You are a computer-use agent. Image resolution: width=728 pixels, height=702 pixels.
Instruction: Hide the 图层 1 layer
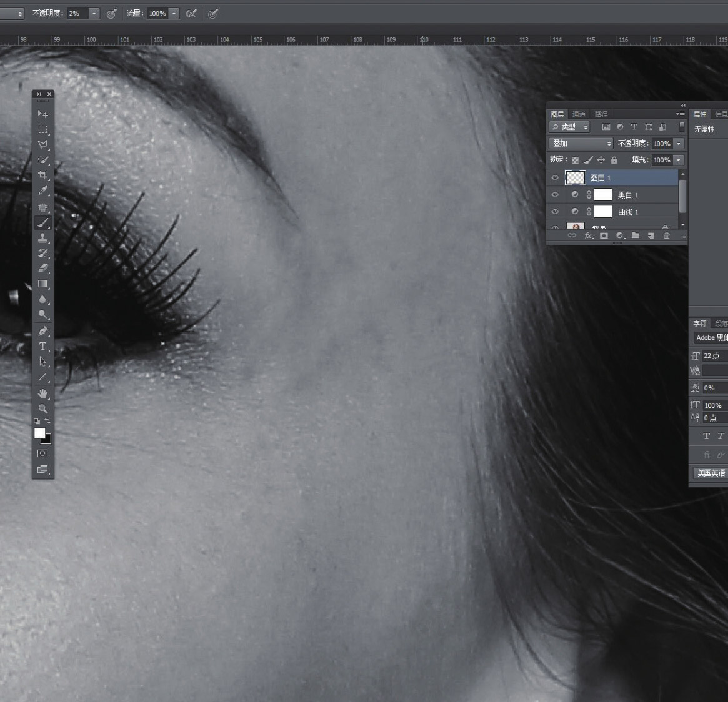coord(554,178)
